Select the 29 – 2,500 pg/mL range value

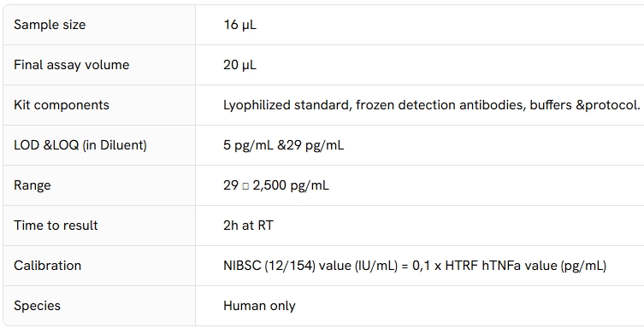[276, 185]
